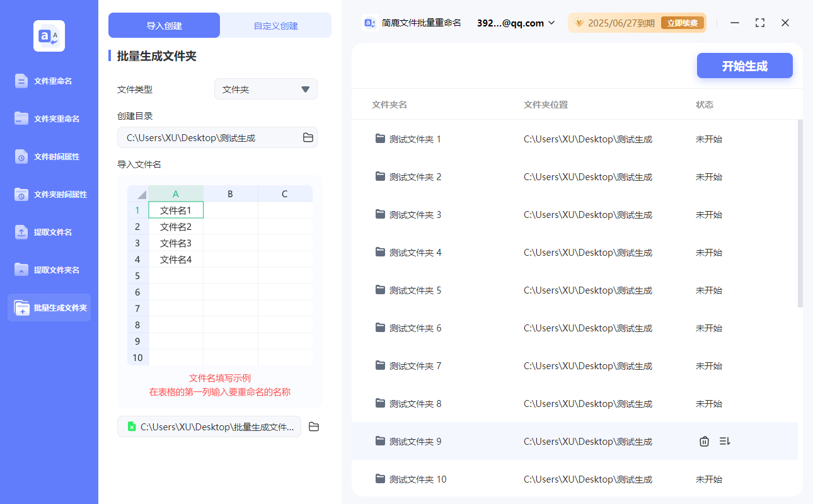Expand the account menu for 392...@qq.com
The width and height of the screenshot is (813, 504).
515,23
